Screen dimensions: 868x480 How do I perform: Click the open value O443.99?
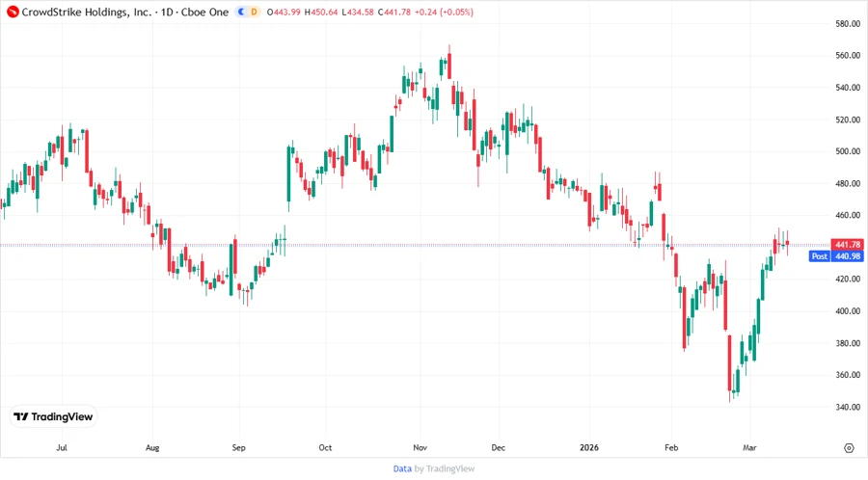click(x=284, y=13)
